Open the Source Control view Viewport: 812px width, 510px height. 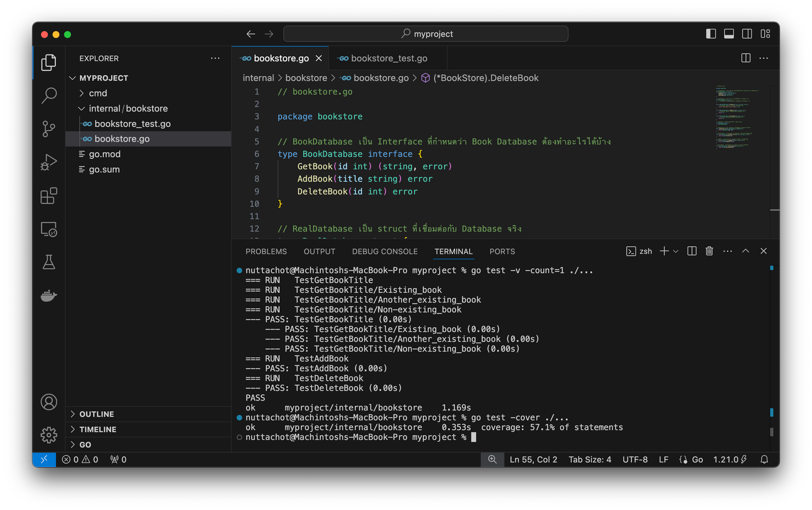point(48,128)
